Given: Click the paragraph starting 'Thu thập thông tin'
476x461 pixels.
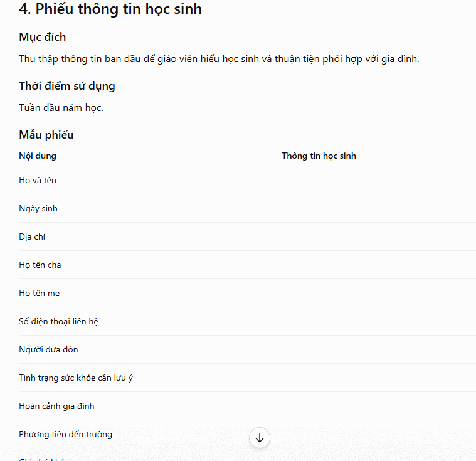Looking at the screenshot, I should pyautogui.click(x=219, y=59).
